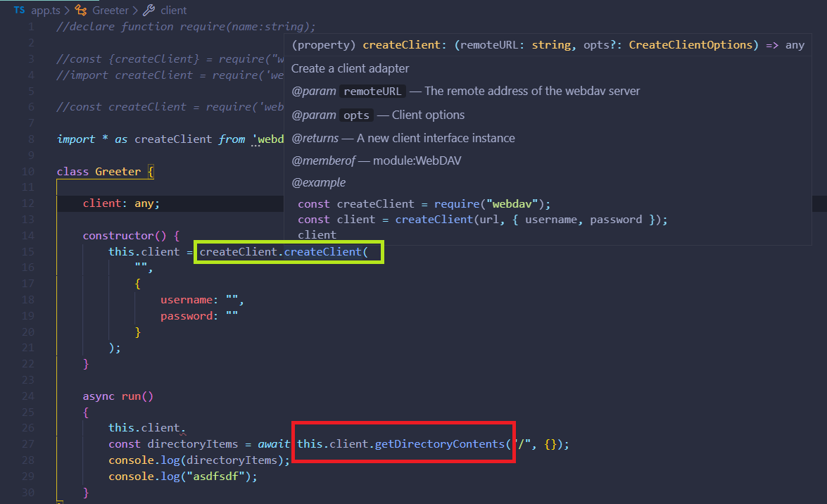This screenshot has height=504, width=827.
Task: Click the 'username:' key on line 18
Action: pyautogui.click(x=189, y=300)
